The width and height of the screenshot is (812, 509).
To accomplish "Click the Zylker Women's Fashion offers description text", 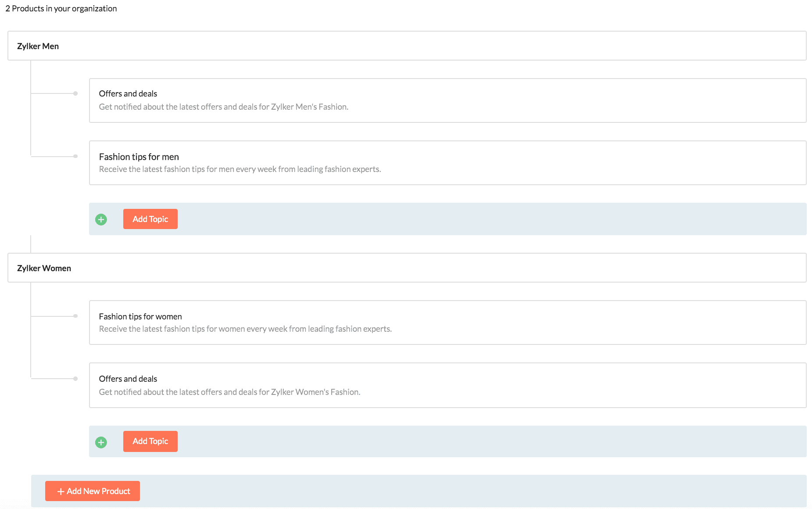I will pyautogui.click(x=229, y=392).
